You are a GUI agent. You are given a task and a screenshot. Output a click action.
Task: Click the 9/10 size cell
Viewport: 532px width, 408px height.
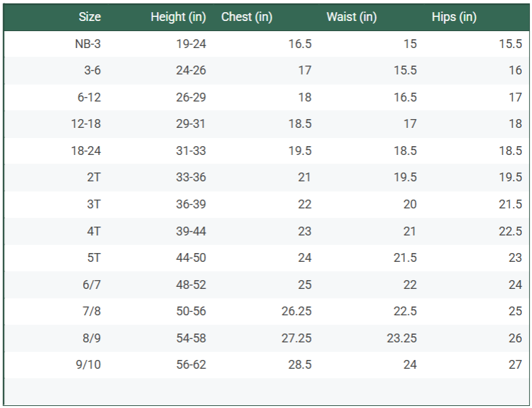89,365
